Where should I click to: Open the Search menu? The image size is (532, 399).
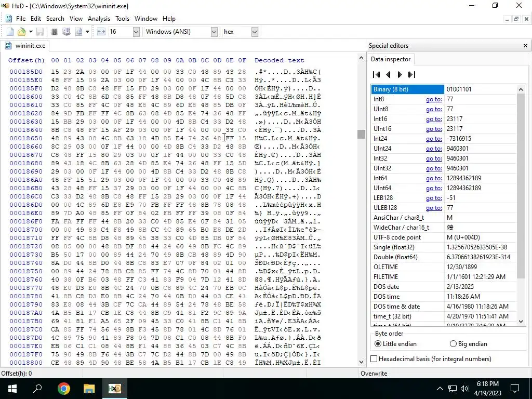(x=55, y=19)
